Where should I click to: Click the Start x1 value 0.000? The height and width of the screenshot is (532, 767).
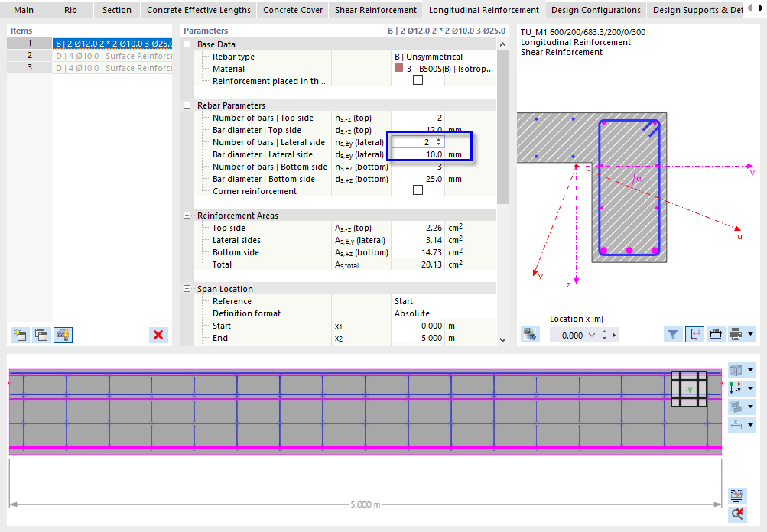point(431,326)
